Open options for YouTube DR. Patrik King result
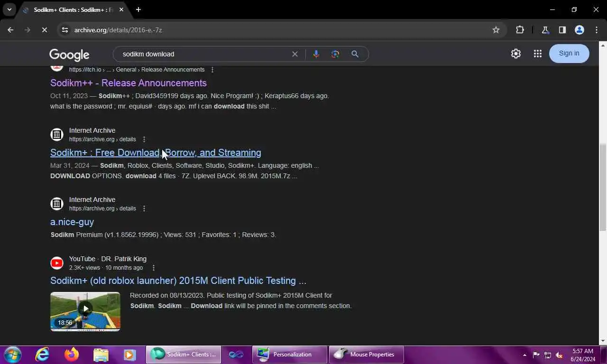Image resolution: width=607 pixels, height=364 pixels. pos(153,268)
